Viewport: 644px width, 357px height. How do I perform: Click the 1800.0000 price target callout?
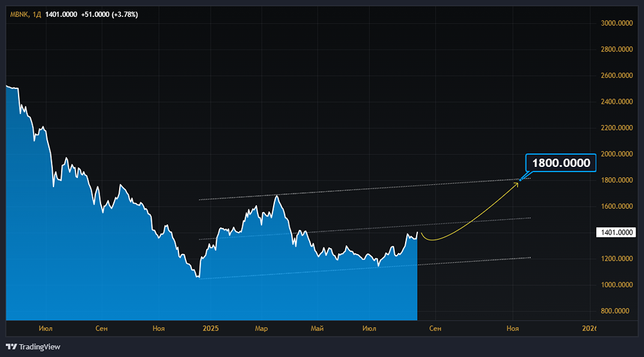pyautogui.click(x=561, y=162)
